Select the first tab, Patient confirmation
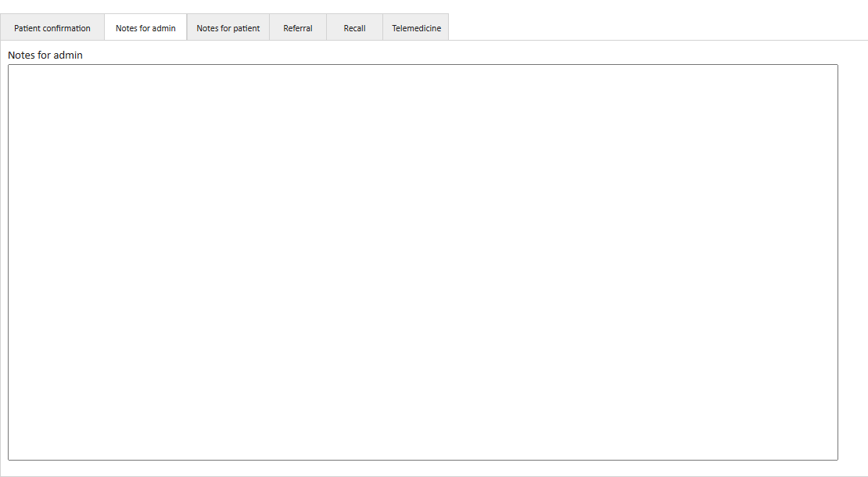Image resolution: width=868 pixels, height=477 pixels. 52,28
